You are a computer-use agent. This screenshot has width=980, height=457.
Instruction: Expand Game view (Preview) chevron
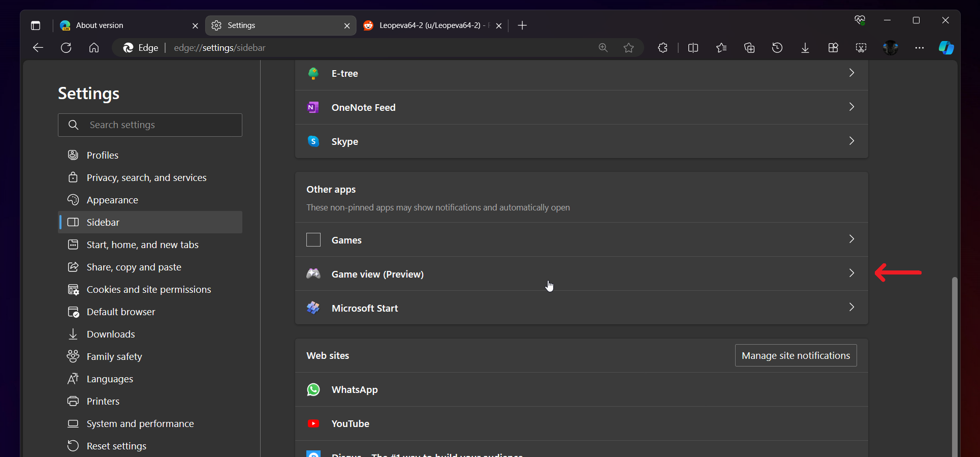(851, 273)
